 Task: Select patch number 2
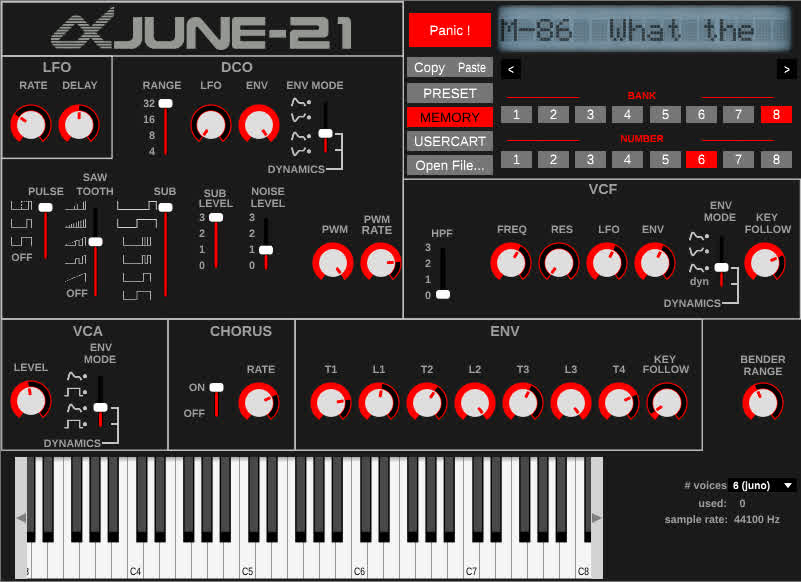553,159
